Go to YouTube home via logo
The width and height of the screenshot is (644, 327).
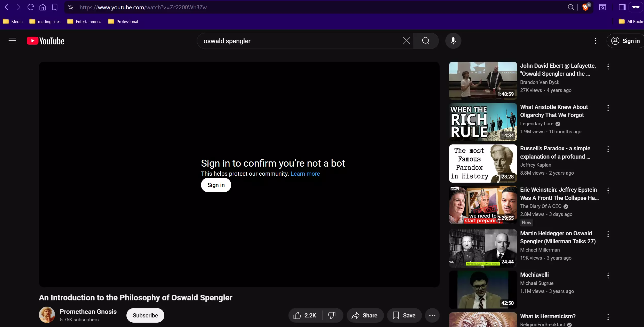pos(46,41)
